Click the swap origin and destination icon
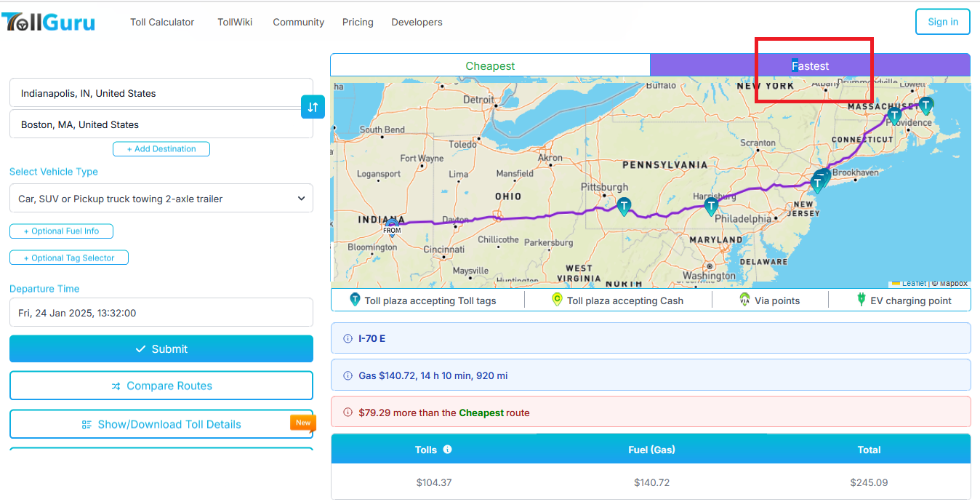Image resolution: width=980 pixels, height=502 pixels. [313, 107]
